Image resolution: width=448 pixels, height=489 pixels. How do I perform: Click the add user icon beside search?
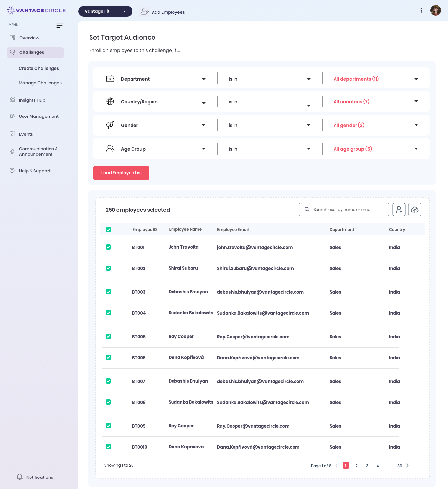(399, 209)
